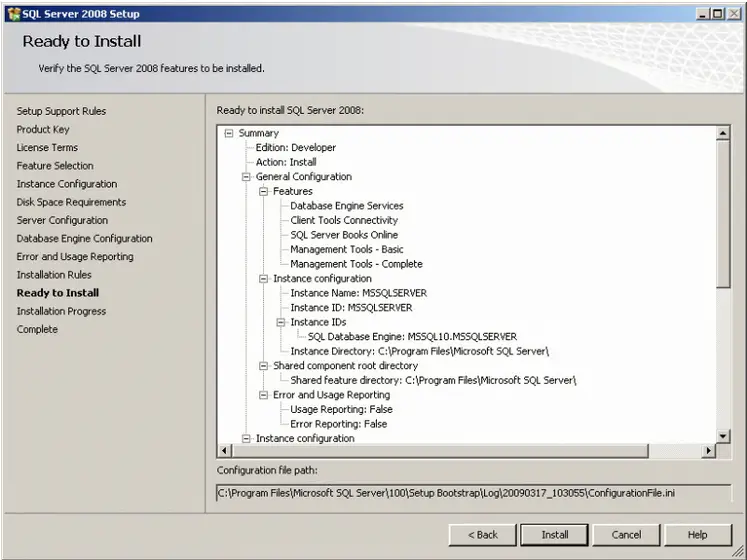Image resolution: width=747 pixels, height=560 pixels.
Task: Select Database Engine Configuration step
Action: [x=84, y=238]
